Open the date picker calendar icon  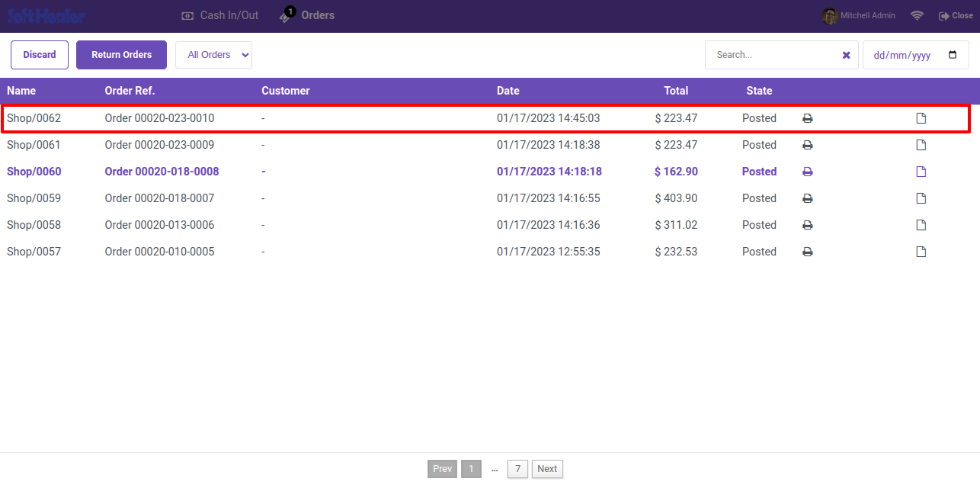[x=953, y=55]
